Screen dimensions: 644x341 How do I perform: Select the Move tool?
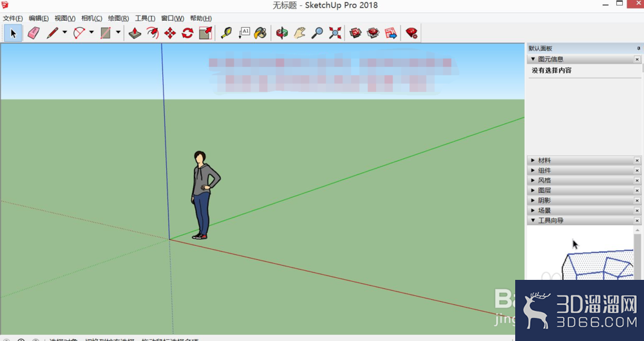(x=170, y=33)
